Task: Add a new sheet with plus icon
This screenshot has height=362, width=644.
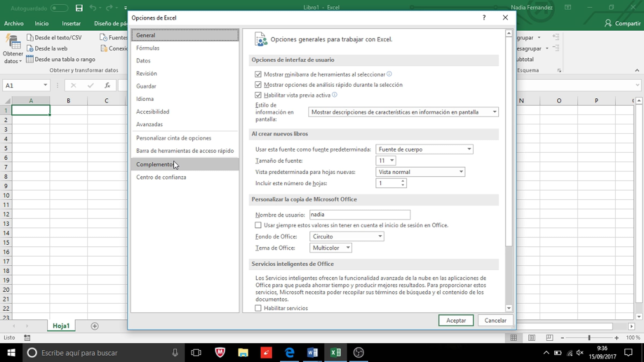Action: pos(94,326)
